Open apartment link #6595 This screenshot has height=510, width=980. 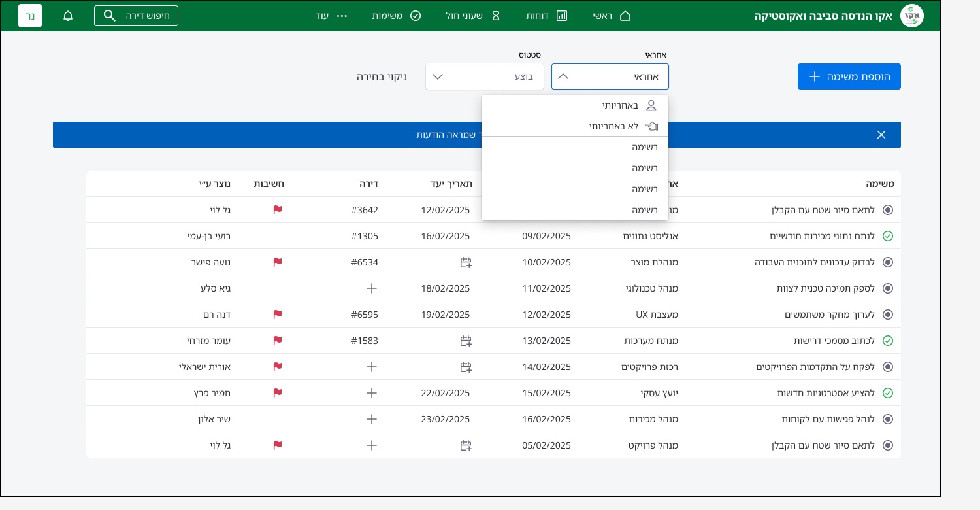coord(365,314)
